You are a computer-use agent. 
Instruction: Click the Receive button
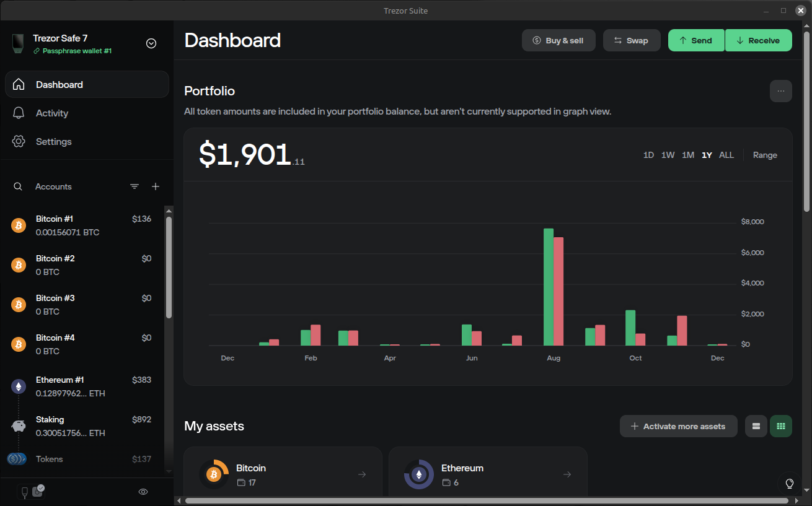pos(758,40)
